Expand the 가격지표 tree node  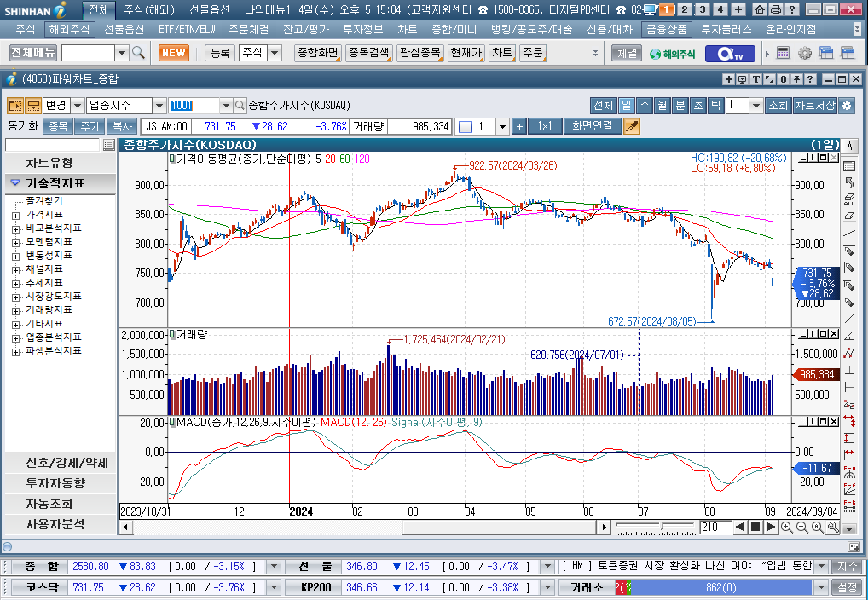[x=16, y=216]
